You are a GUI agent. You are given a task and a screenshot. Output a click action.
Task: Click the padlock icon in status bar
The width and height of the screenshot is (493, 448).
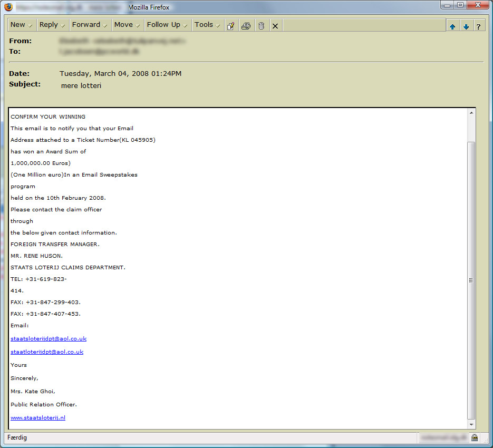(x=475, y=437)
